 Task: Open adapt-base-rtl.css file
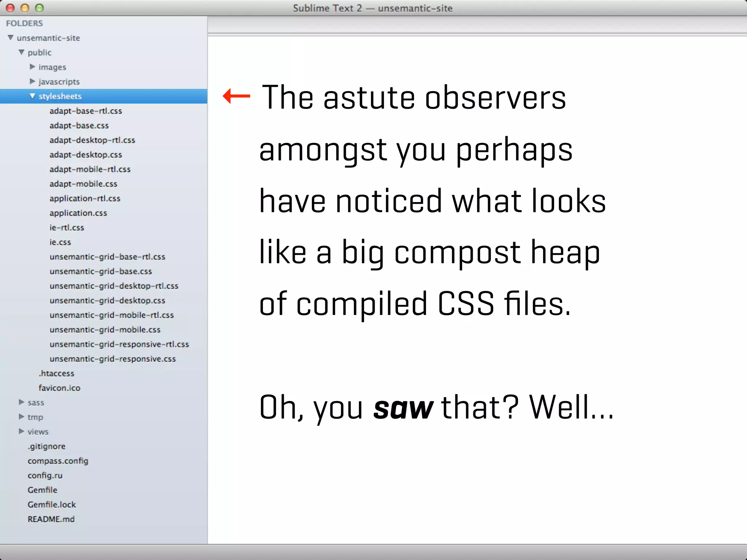coord(86,111)
